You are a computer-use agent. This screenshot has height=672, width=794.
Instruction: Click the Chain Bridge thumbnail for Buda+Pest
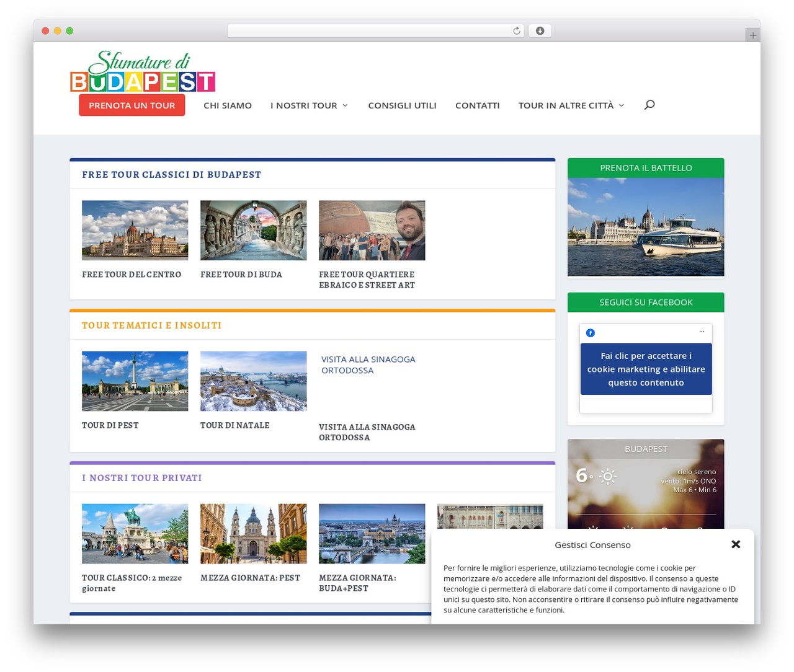click(372, 534)
